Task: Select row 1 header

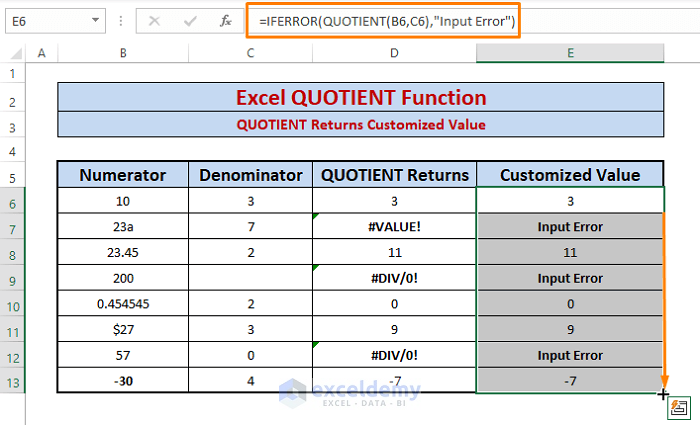Action: pos(12,73)
